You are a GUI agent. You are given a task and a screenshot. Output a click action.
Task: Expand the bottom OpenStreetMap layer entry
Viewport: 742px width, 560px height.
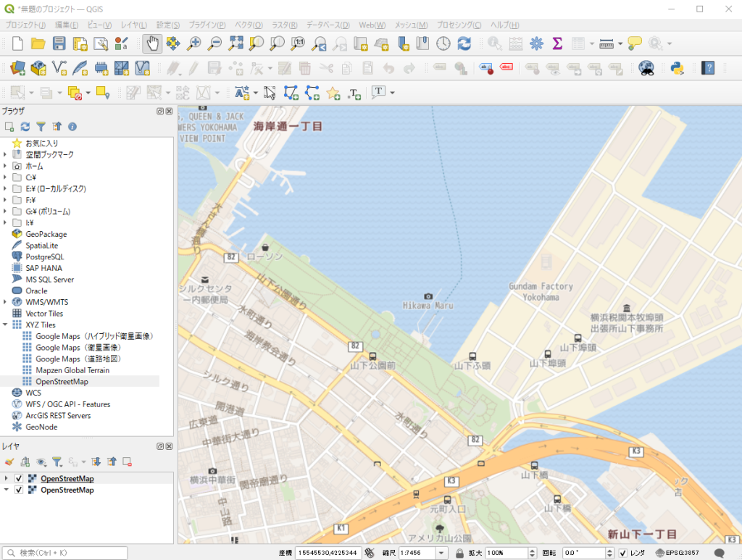[x=7, y=490]
